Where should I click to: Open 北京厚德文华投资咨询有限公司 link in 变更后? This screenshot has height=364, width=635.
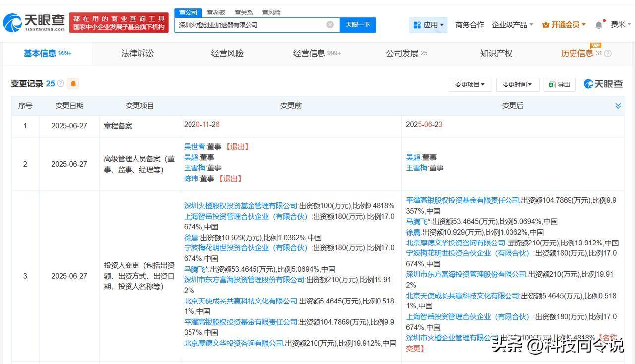point(455,243)
